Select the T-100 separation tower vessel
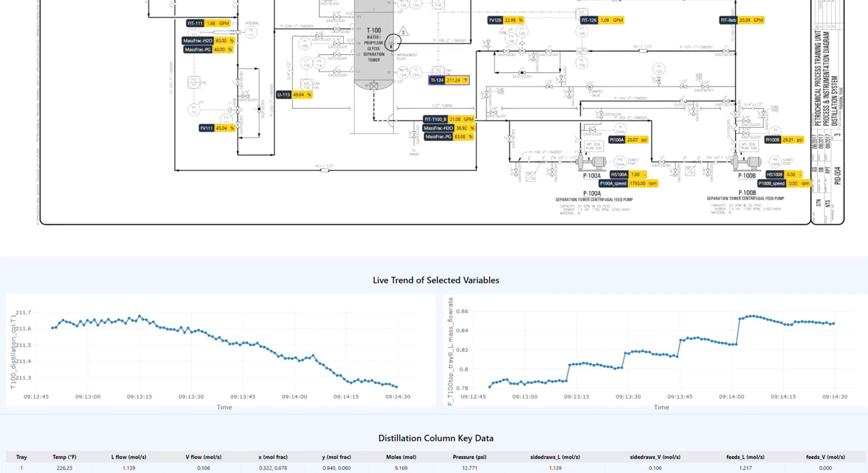The image size is (868, 473). point(374,47)
